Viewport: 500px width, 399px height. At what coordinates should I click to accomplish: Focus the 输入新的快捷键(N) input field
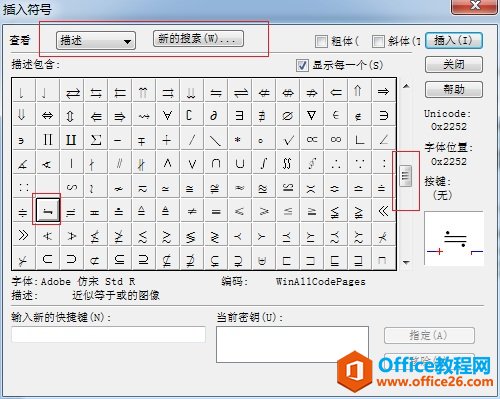click(108, 334)
